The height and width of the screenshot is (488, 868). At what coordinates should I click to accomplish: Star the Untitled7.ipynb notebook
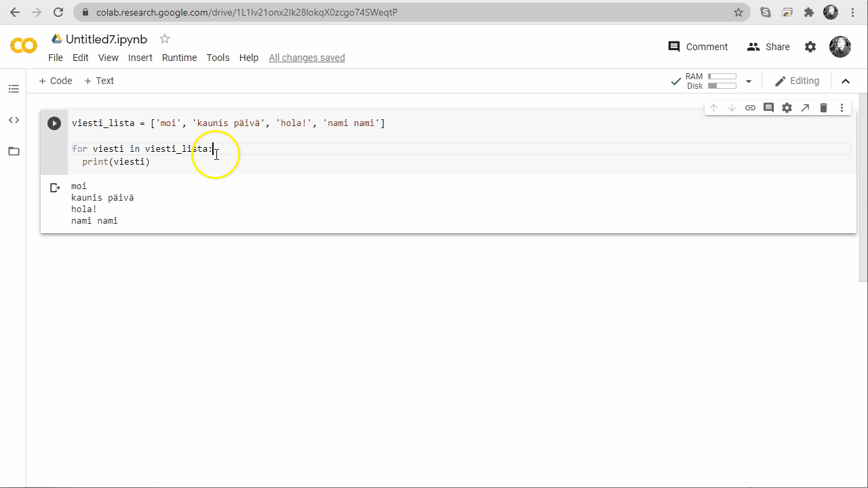pos(165,39)
